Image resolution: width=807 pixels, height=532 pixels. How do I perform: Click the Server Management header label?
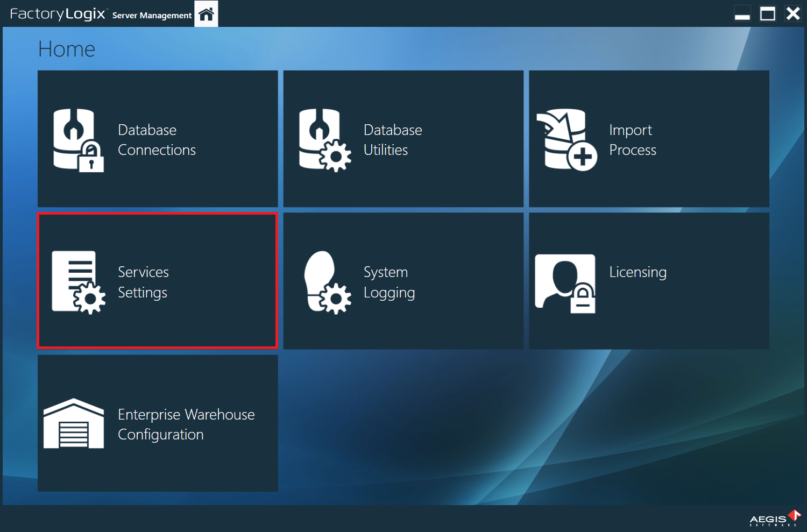coord(152,15)
